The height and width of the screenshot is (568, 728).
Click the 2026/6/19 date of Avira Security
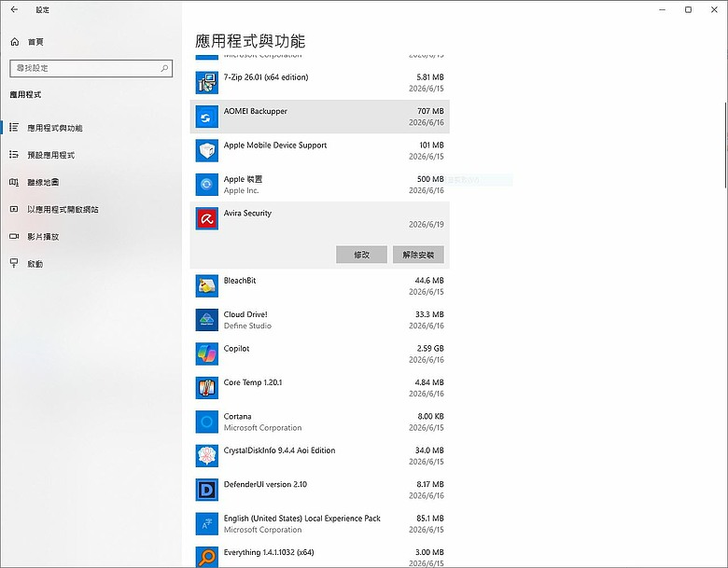pyautogui.click(x=427, y=225)
